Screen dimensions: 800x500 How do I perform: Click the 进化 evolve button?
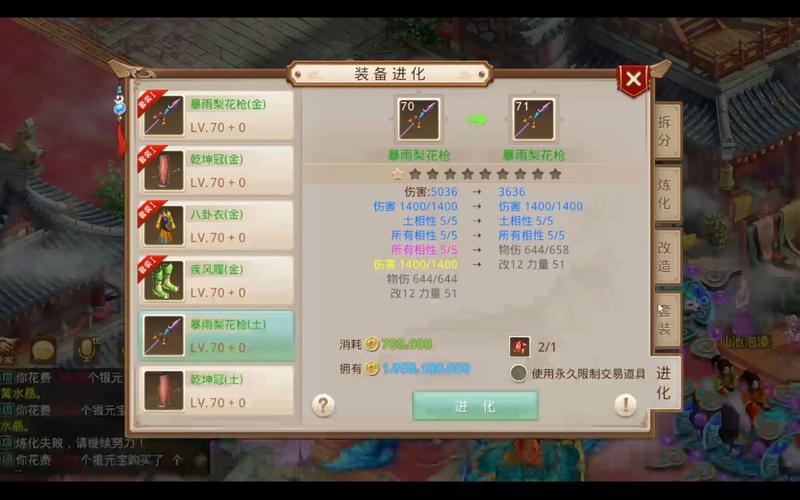point(475,406)
